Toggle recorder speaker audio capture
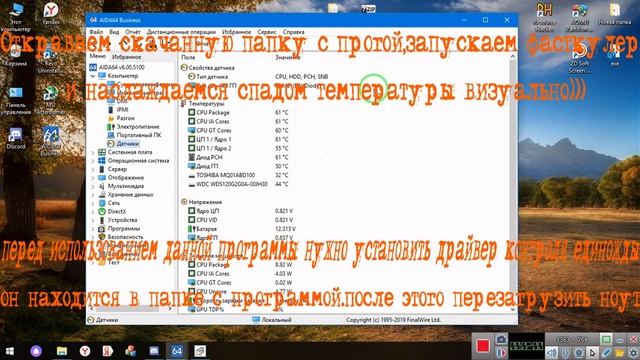640x360 pixels. (x=552, y=352)
